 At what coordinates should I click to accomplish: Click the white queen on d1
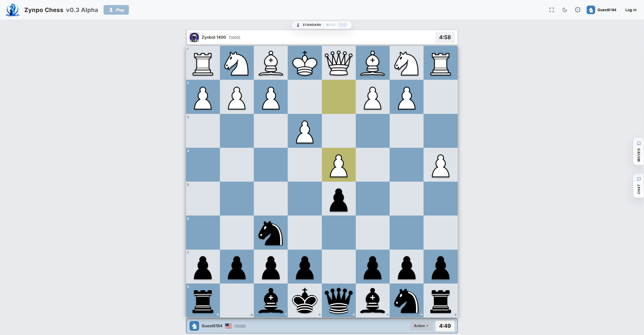pos(339,63)
